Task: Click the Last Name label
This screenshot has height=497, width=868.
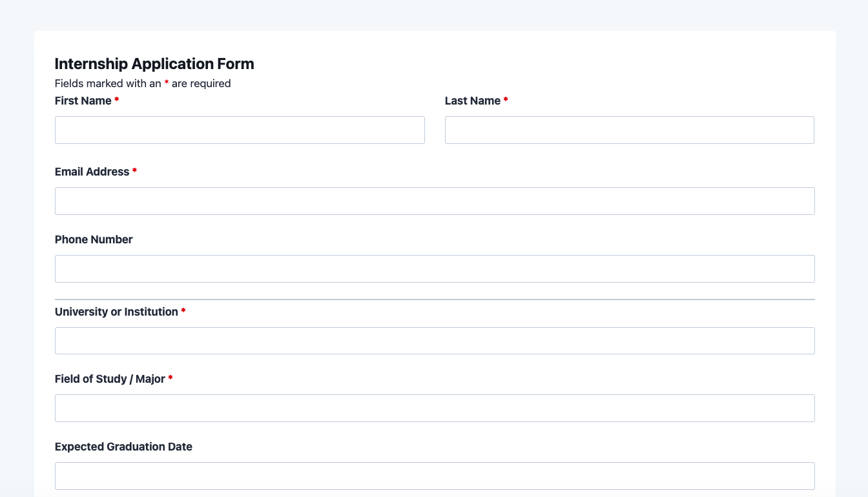Action: coord(472,101)
